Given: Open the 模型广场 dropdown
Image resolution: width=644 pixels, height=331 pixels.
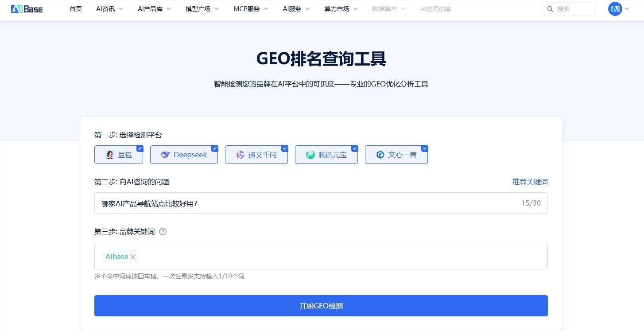Looking at the screenshot, I should 202,8.
